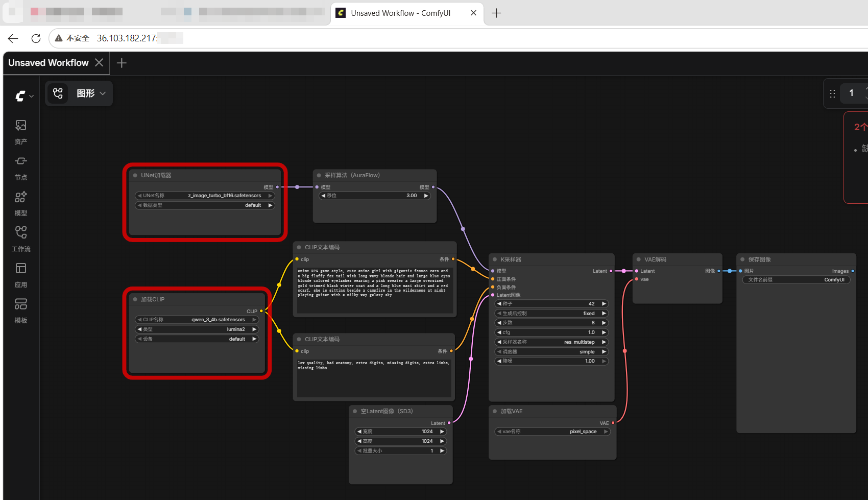Reload the browser page

[36, 38]
